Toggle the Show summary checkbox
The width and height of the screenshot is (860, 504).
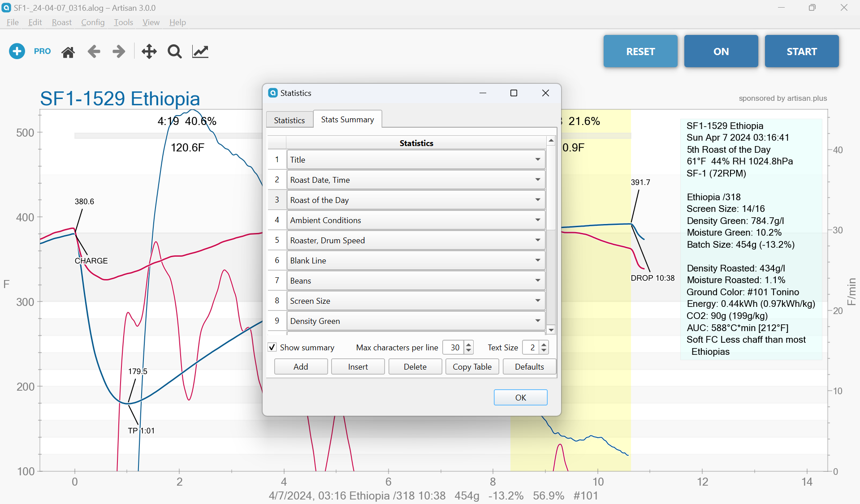point(272,347)
